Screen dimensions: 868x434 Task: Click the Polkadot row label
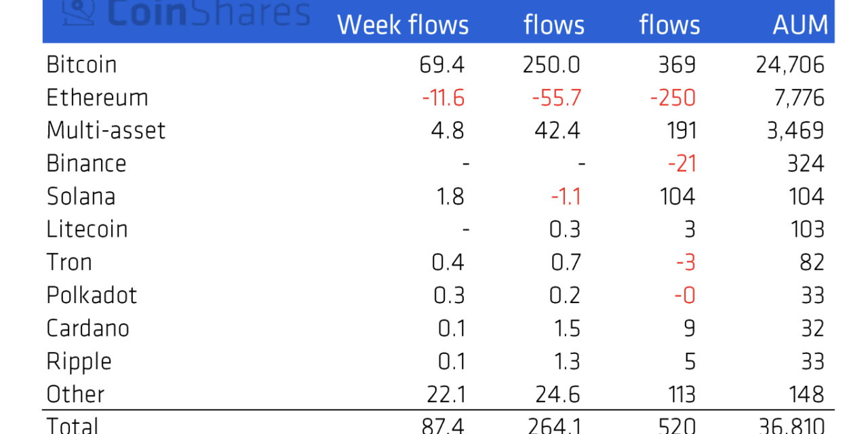(x=92, y=295)
